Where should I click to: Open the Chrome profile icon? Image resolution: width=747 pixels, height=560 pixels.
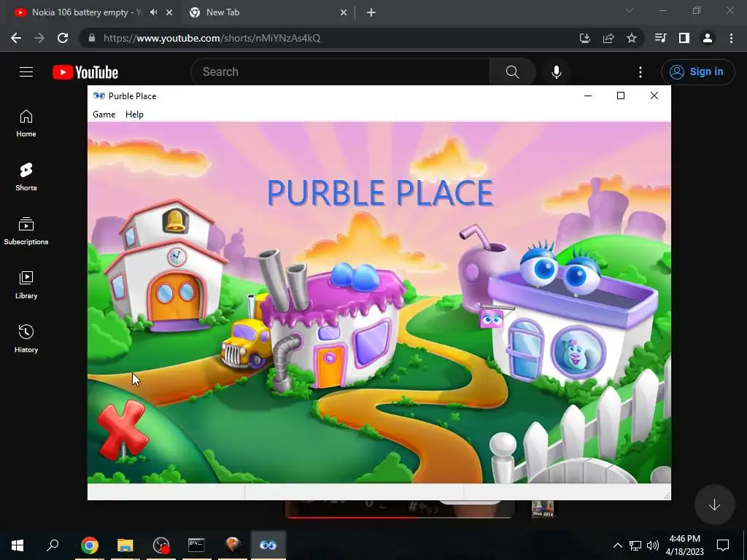click(x=708, y=38)
